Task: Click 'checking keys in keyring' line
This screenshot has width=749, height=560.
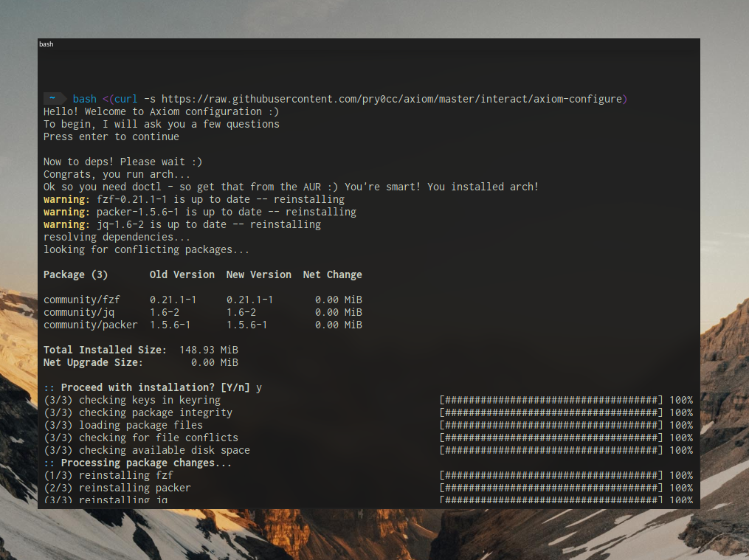Action: (132, 400)
